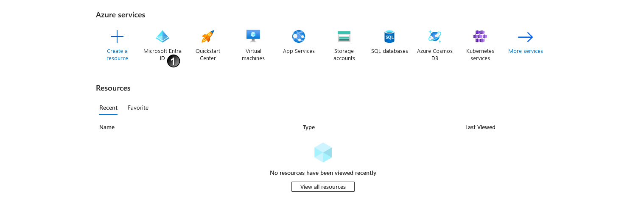Switch to the Favorite resources tab

138,108
